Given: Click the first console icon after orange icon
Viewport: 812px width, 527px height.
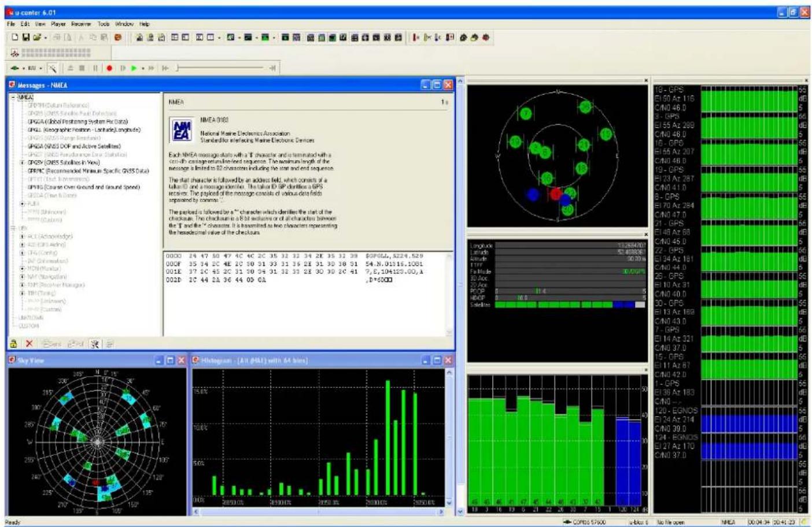Looking at the screenshot, I should 139,38.
